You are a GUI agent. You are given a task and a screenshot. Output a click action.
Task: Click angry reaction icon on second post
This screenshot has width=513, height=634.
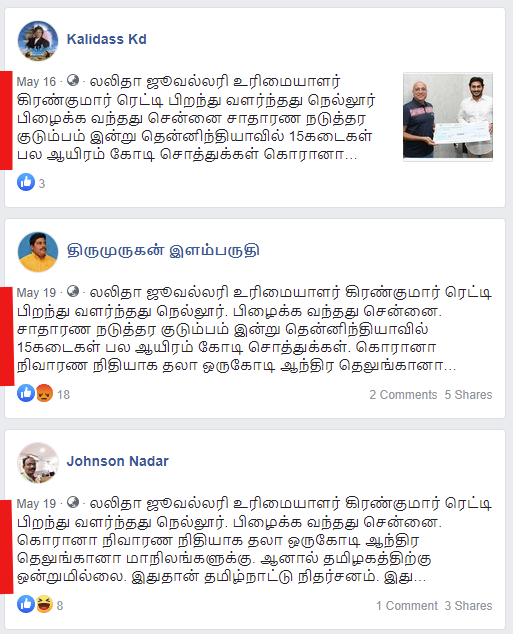(x=44, y=393)
